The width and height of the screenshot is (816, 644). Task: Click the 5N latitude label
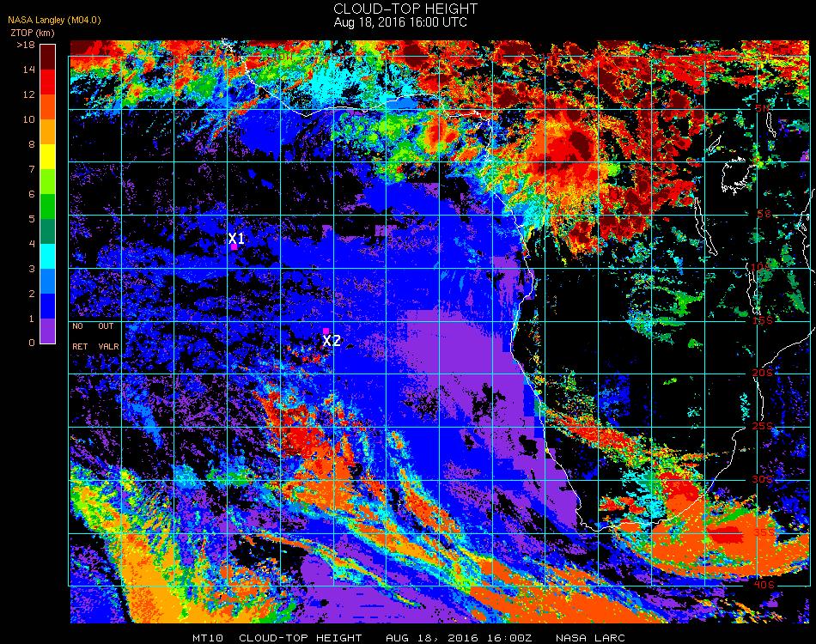(x=761, y=108)
